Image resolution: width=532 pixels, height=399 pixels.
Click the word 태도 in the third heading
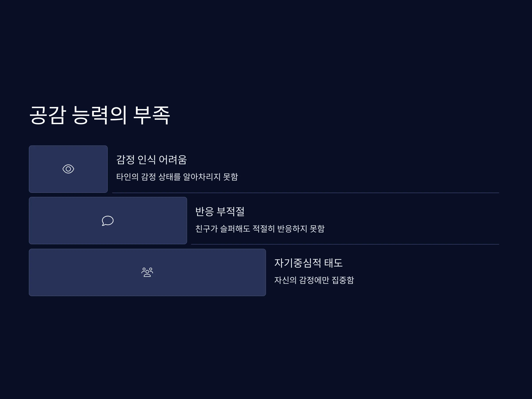click(333, 263)
